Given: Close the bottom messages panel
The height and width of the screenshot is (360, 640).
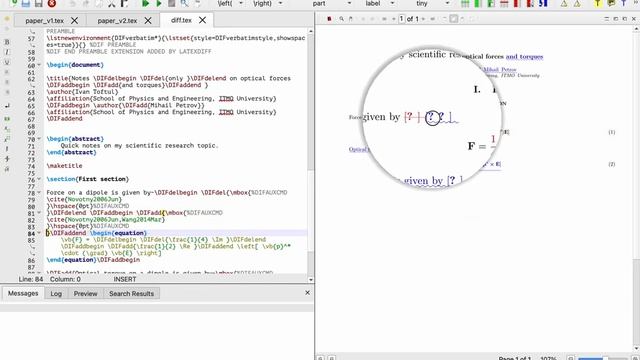Looking at the screenshot, I should tap(307, 293).
